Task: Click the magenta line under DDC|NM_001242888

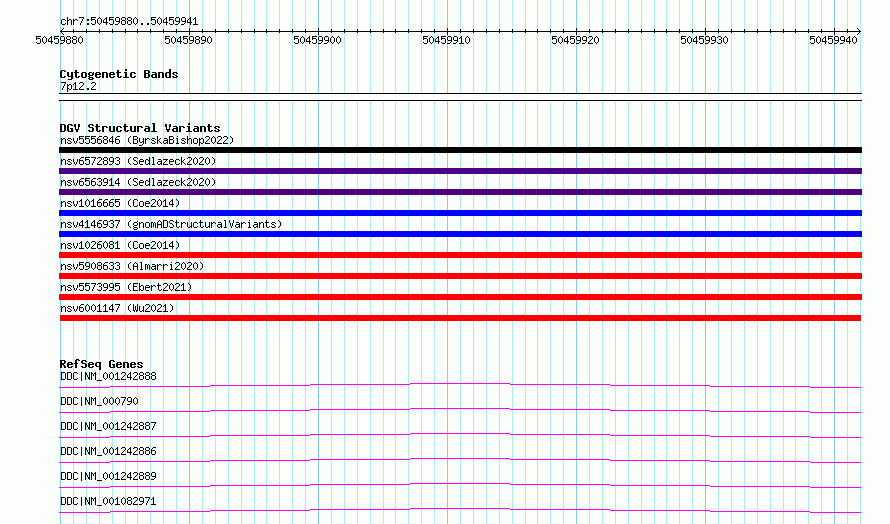Action: (460, 386)
